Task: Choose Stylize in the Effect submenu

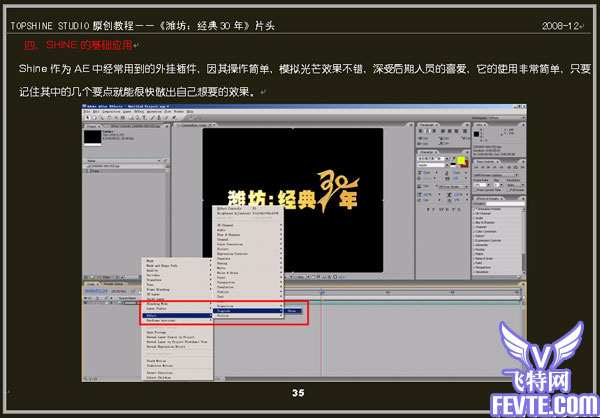Action: coord(248,316)
